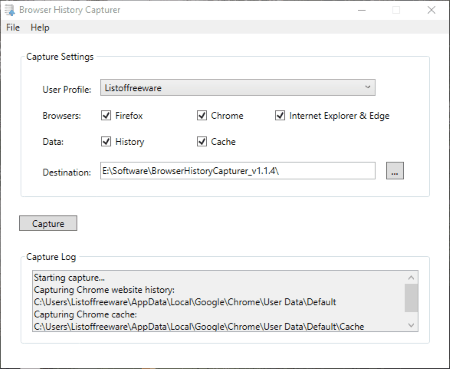
Task: Open the File menu
Action: [x=13, y=28]
